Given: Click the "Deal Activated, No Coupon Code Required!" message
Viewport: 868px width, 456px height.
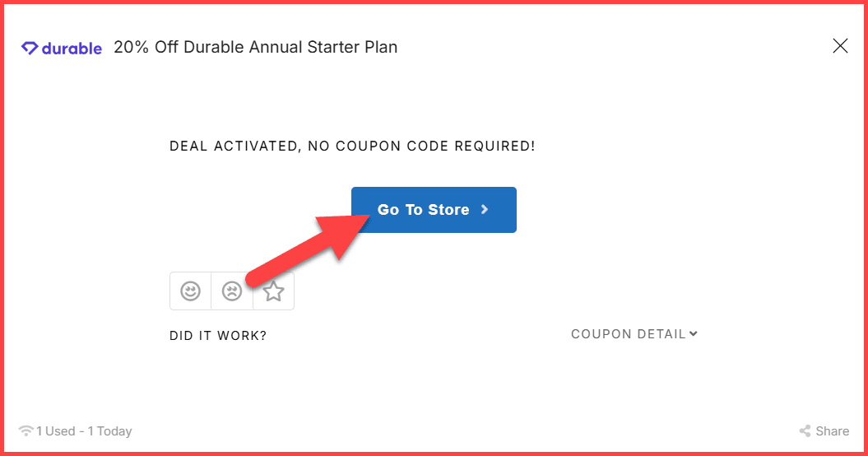Looking at the screenshot, I should pos(352,147).
